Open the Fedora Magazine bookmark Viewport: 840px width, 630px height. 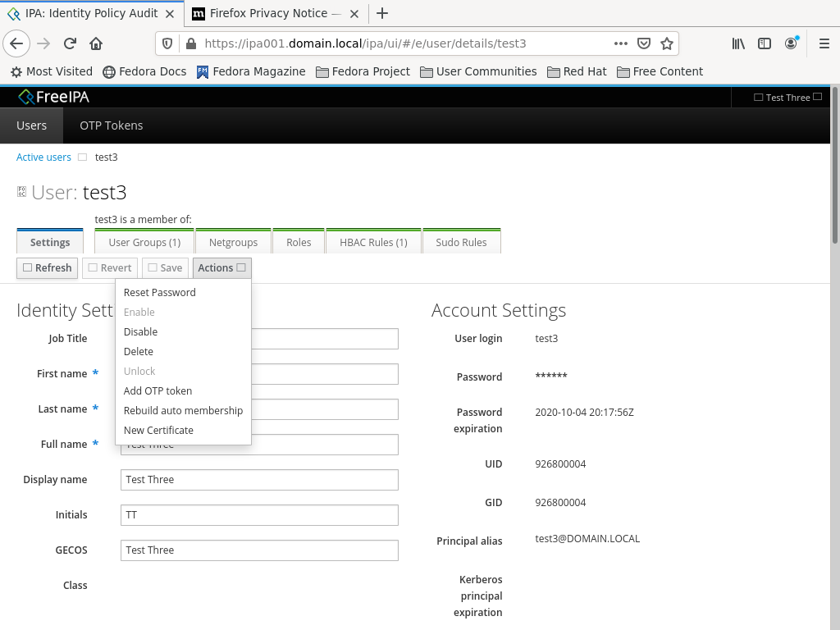click(251, 72)
